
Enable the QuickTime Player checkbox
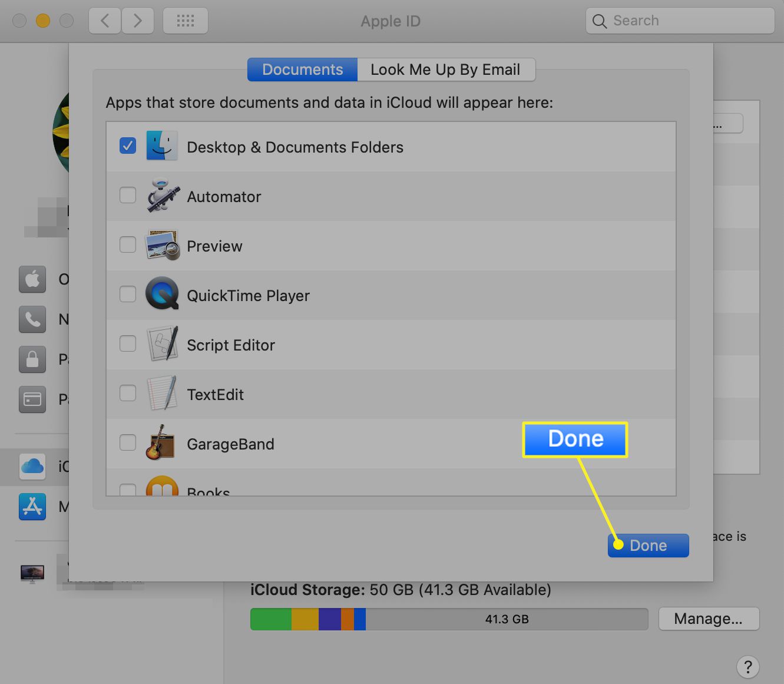128,294
